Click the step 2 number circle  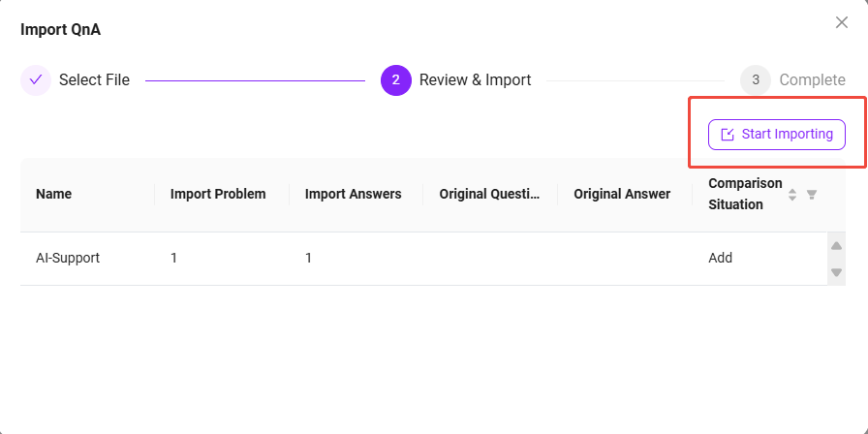tap(395, 80)
